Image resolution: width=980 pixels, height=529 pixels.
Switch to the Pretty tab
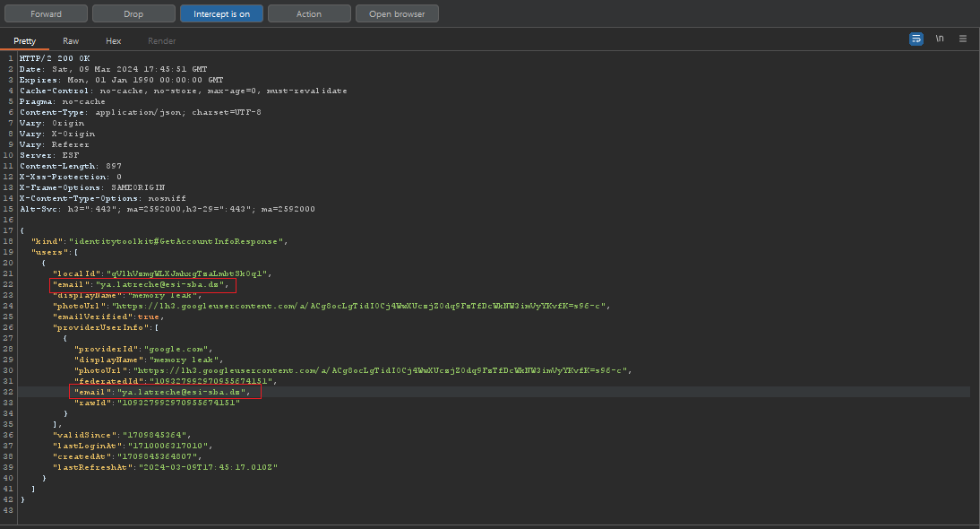click(x=24, y=41)
